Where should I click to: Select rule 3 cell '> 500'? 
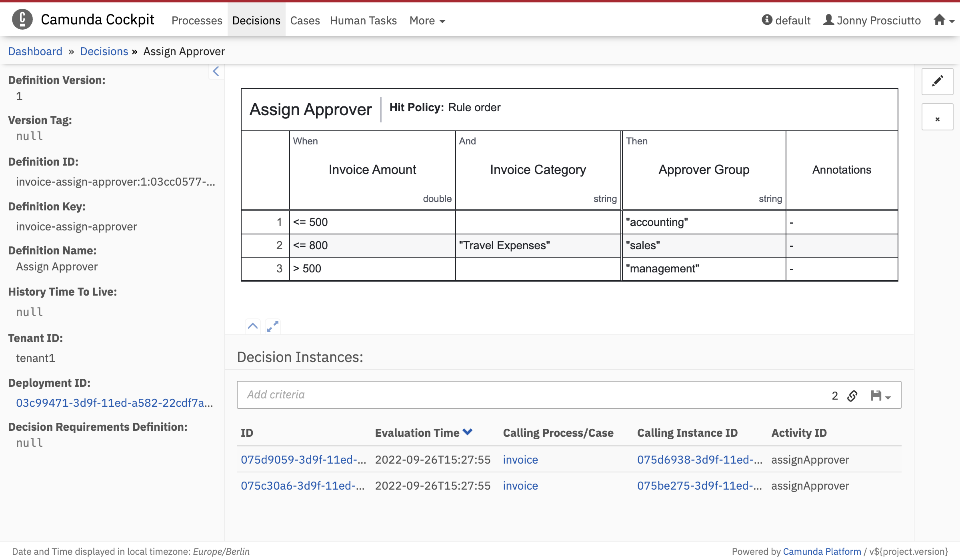point(372,268)
